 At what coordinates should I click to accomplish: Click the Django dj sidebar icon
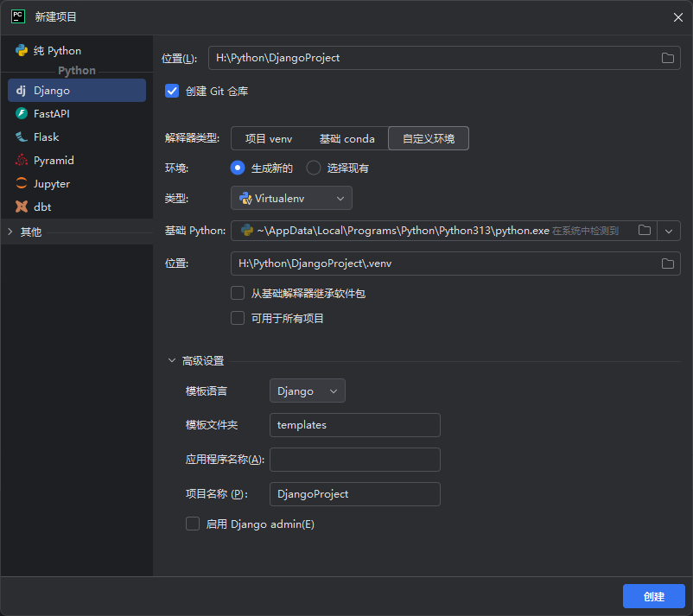point(21,91)
